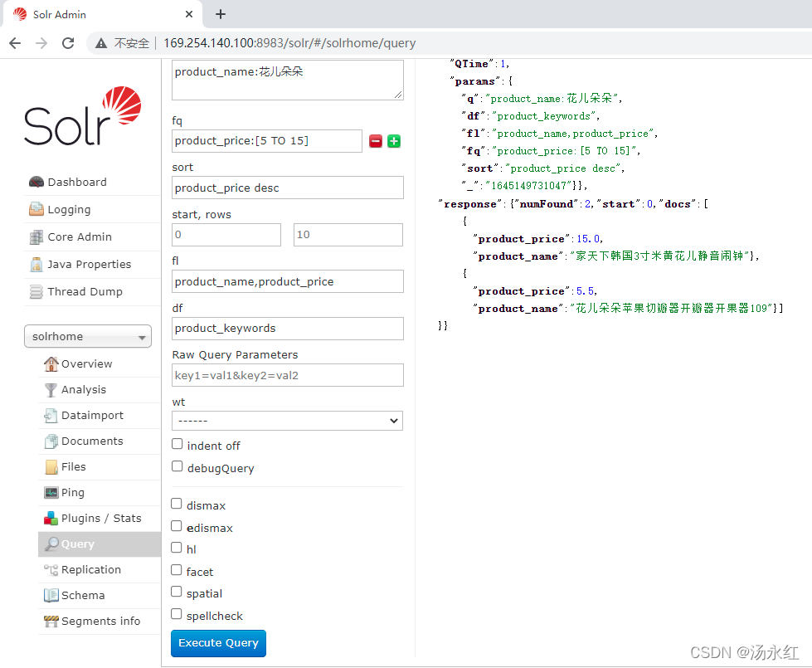Add another fq filter row
The width and height of the screenshot is (812, 668).
point(393,141)
